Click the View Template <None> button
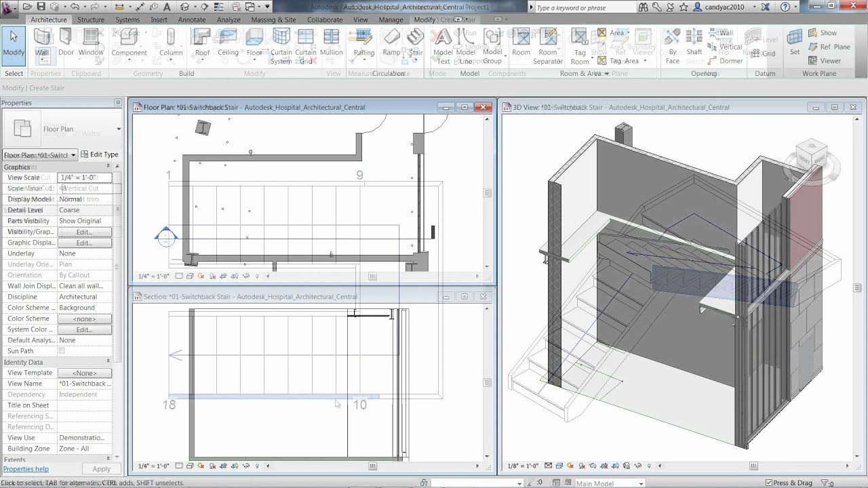 point(84,373)
